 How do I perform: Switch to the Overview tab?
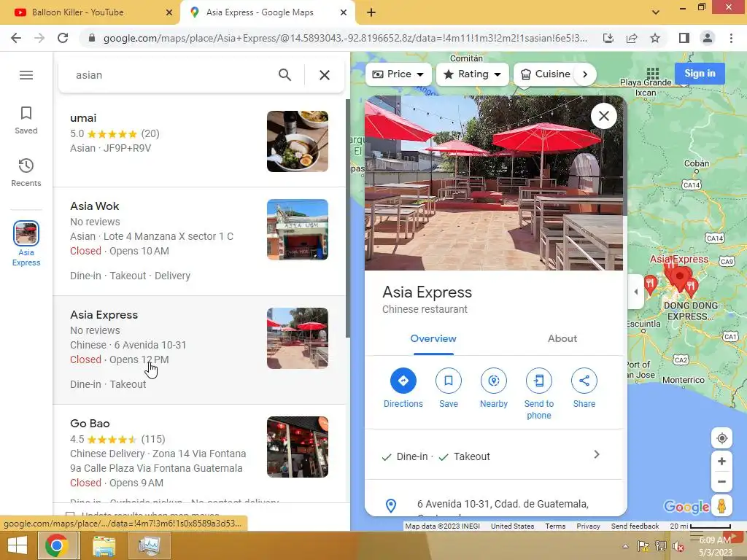click(433, 338)
